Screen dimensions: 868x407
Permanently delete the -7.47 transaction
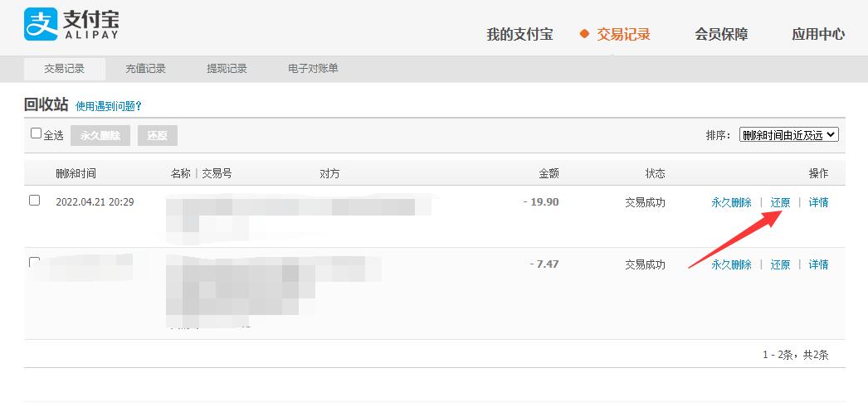[731, 264]
